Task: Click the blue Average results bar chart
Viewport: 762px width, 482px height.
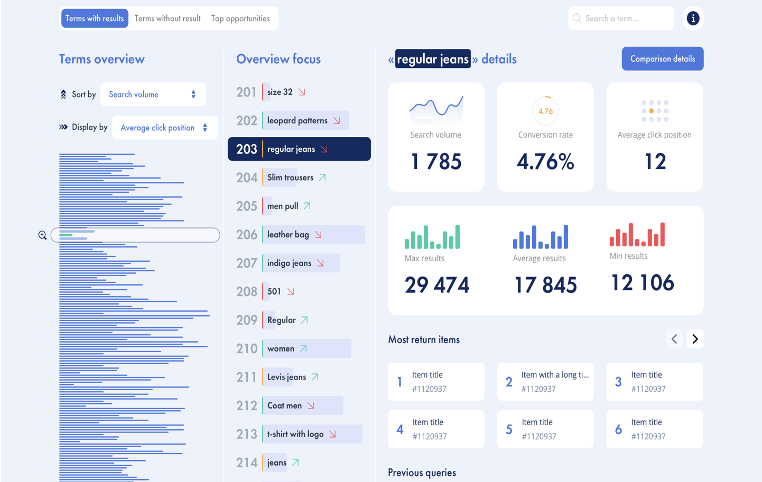Action: pos(540,237)
